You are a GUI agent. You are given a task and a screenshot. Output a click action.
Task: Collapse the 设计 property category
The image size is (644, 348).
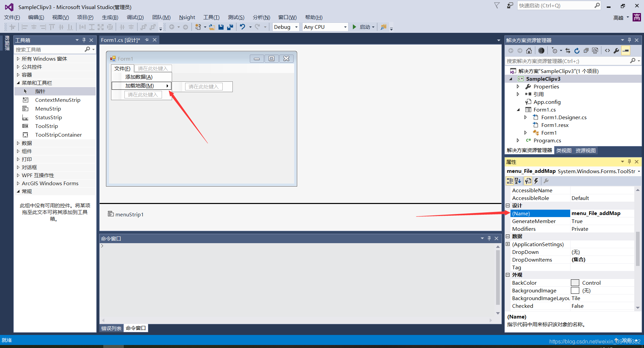tap(507, 205)
